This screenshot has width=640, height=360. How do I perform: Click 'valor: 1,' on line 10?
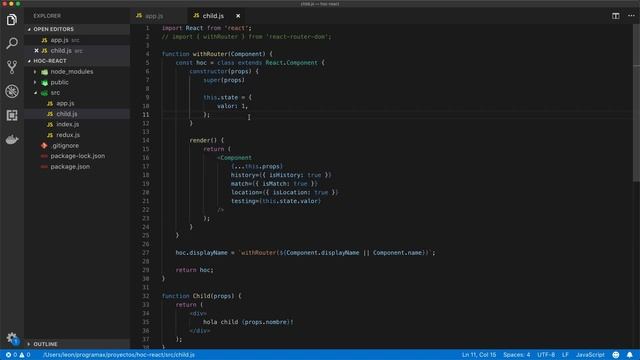232,106
